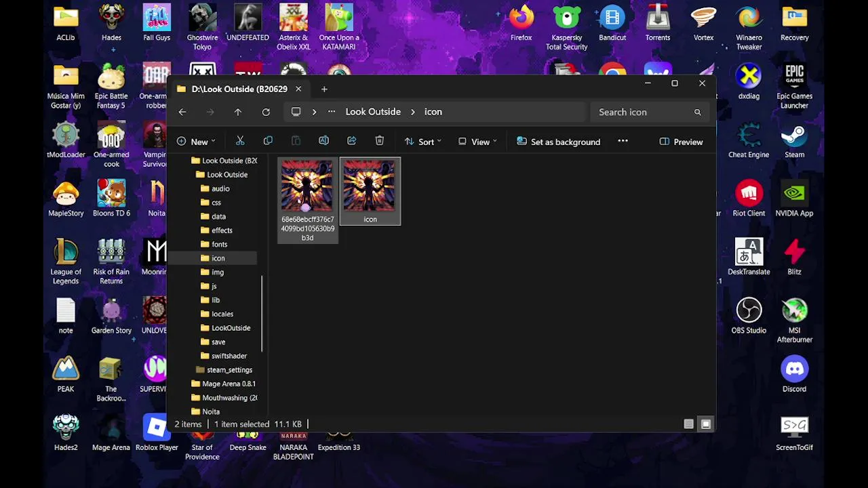Open League of Legends desktop icon
The height and width of the screenshot is (488, 868).
point(66,262)
